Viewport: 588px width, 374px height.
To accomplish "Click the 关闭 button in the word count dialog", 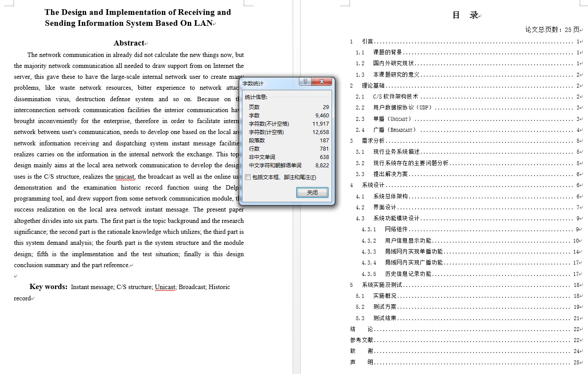I will [312, 193].
